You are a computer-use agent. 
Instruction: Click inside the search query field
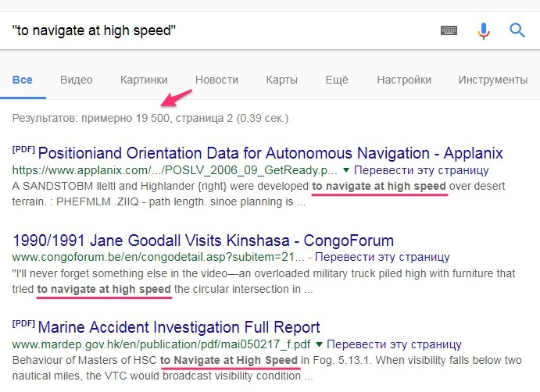tap(219, 30)
